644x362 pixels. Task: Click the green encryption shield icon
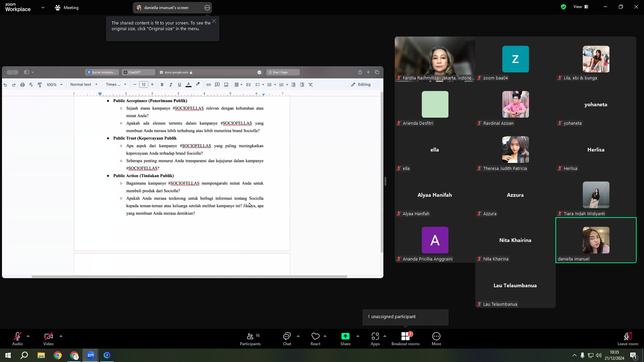(x=563, y=7)
